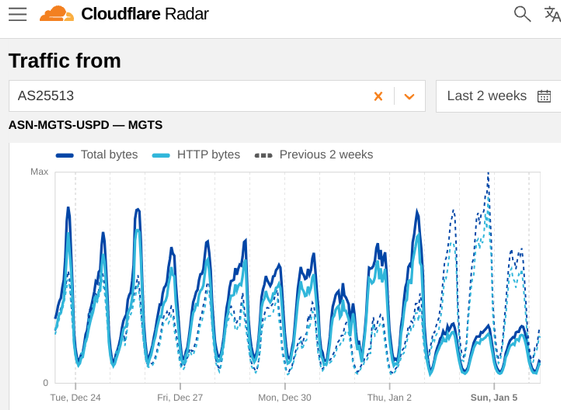Toggle the HTTP bytes legend series

click(196, 155)
